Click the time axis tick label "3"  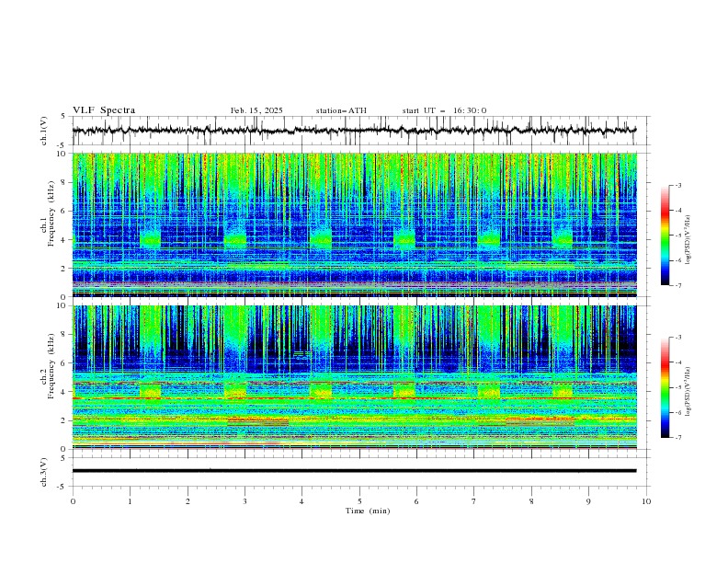click(245, 501)
